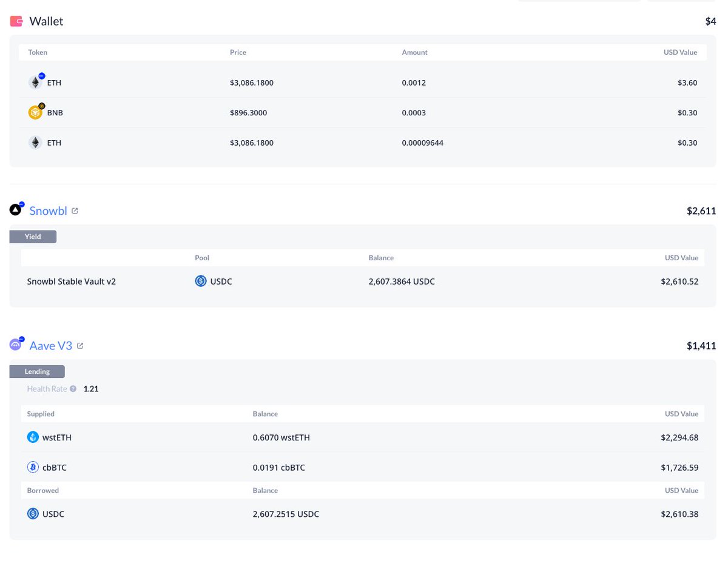Click the balance 0.6070 wstETH
Image resolution: width=728 pixels, height=563 pixels.
tap(281, 437)
